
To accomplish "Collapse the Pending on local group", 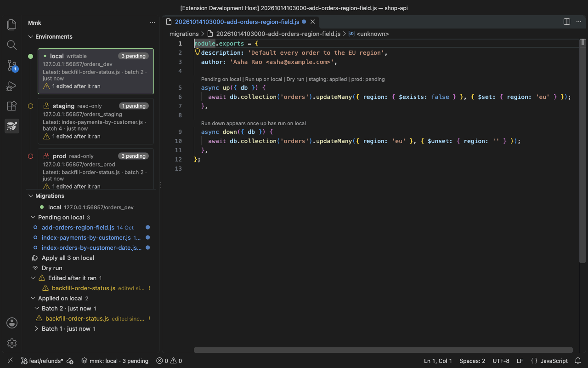I will [33, 218].
